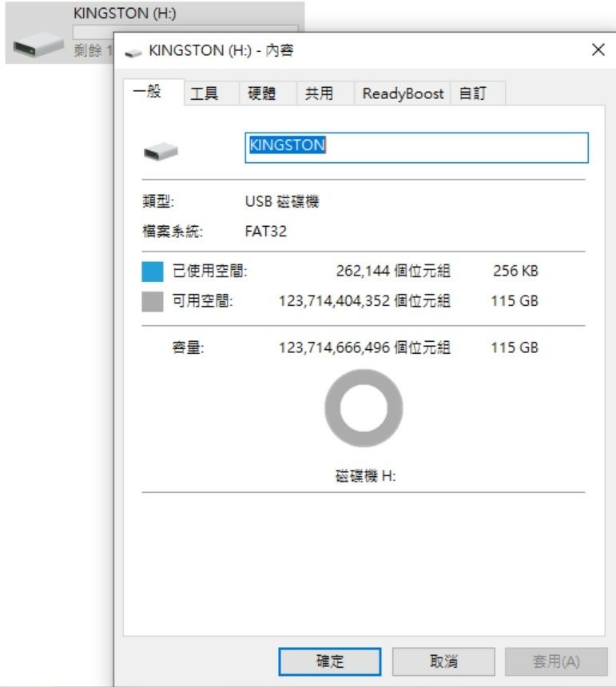Click the 'FAT32' file system value
The height and width of the screenshot is (687, 616).
tap(265, 231)
